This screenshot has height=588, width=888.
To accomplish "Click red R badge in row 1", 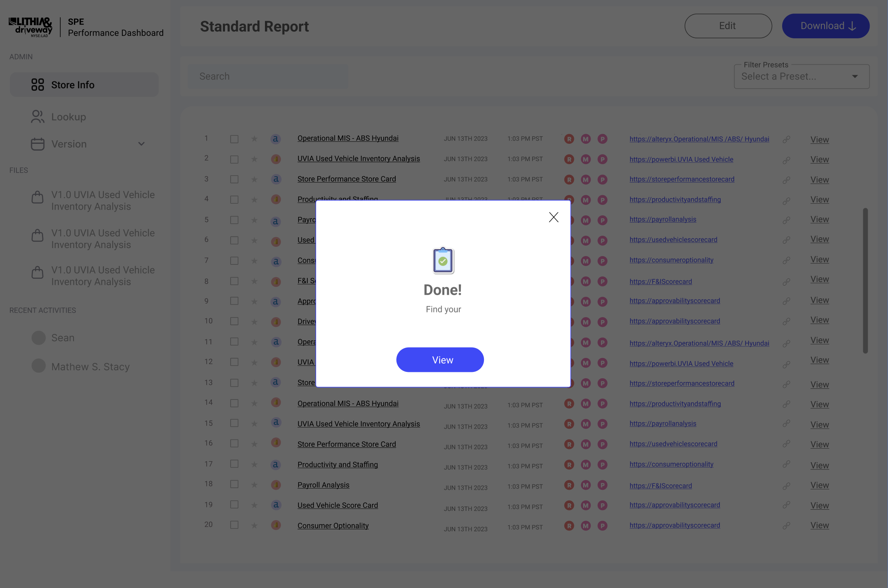I will point(569,139).
